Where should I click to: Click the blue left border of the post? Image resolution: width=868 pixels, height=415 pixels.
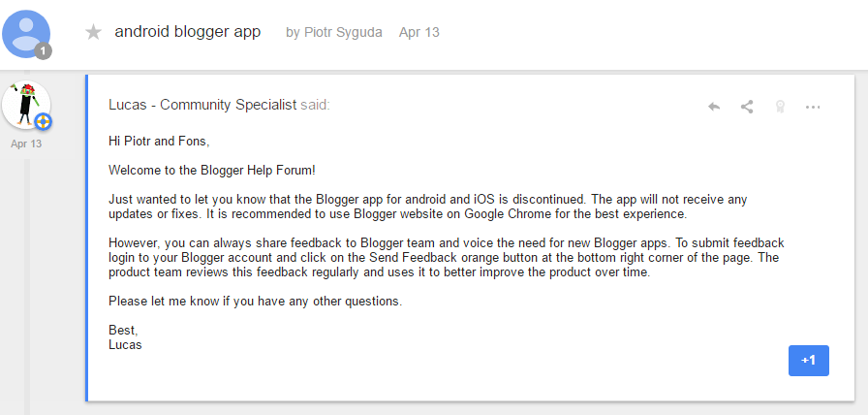pyautogui.click(x=87, y=238)
